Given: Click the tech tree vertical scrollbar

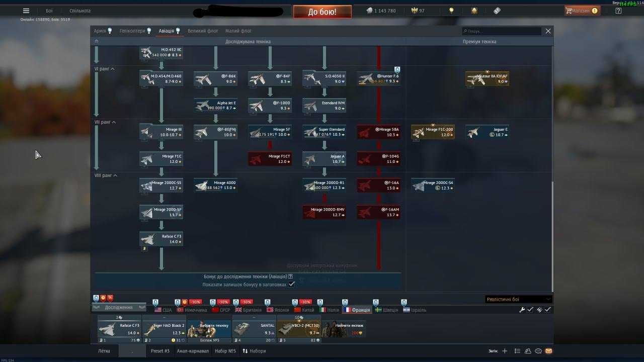Looking at the screenshot, I should (x=552, y=236).
